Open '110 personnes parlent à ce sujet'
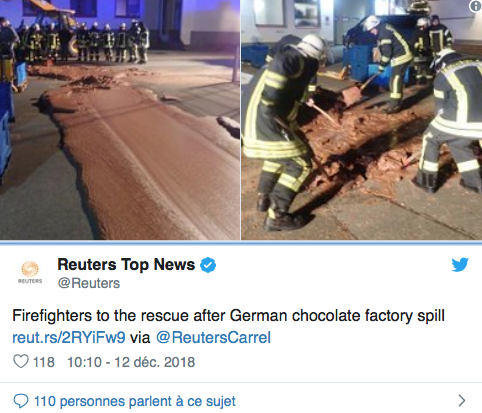 pyautogui.click(x=135, y=401)
